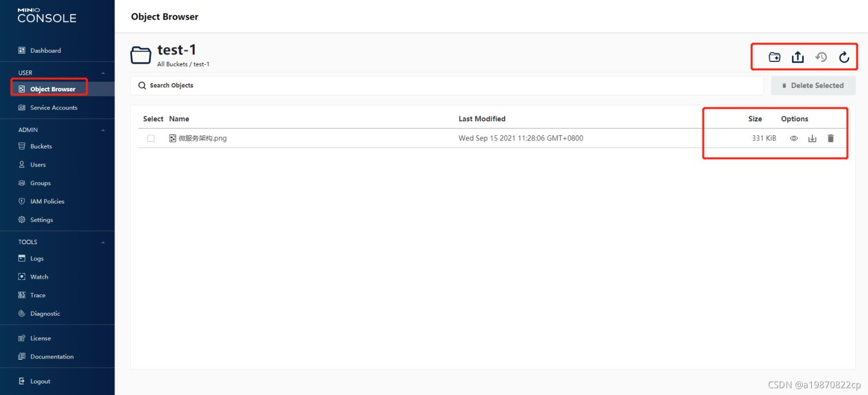The width and height of the screenshot is (868, 395).
Task: Select the 微服务架构.png checkbox
Action: click(151, 139)
